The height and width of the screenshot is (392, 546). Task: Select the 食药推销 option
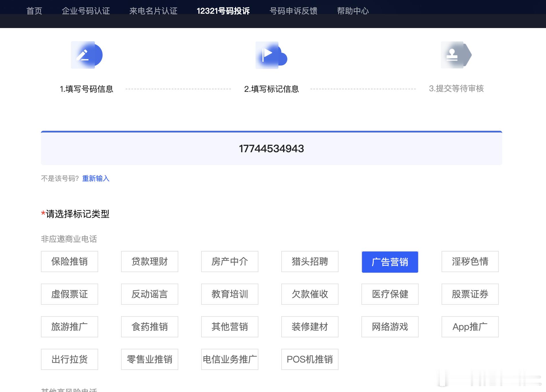coord(150,327)
